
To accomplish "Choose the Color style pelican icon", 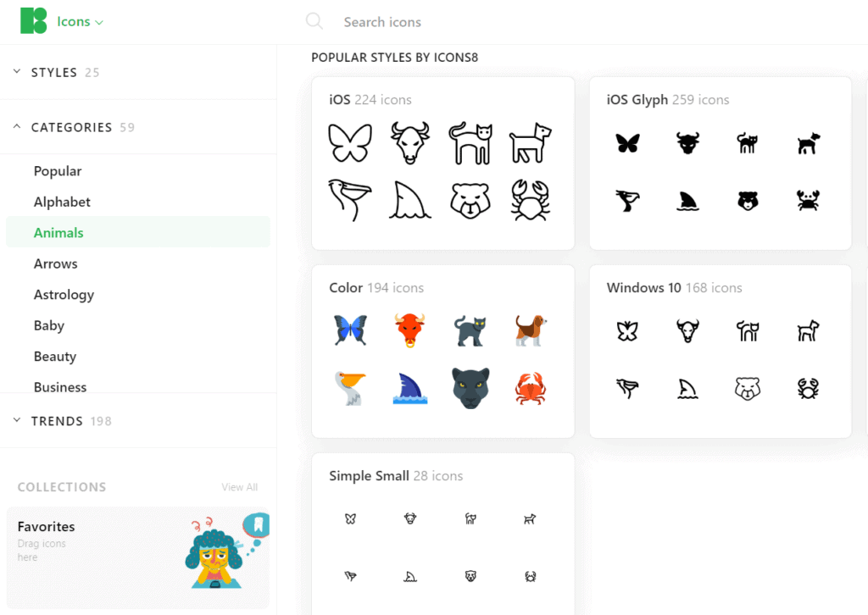I will pyautogui.click(x=350, y=388).
